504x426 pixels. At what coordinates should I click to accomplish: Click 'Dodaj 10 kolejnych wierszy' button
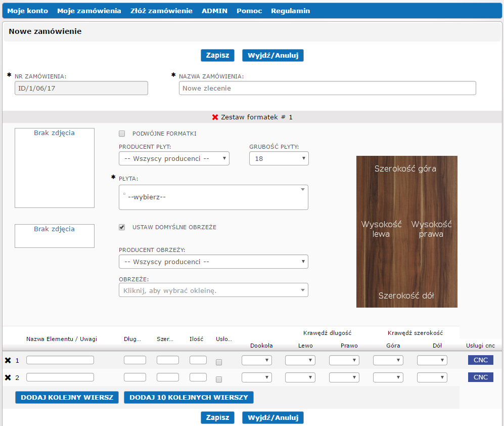click(189, 398)
